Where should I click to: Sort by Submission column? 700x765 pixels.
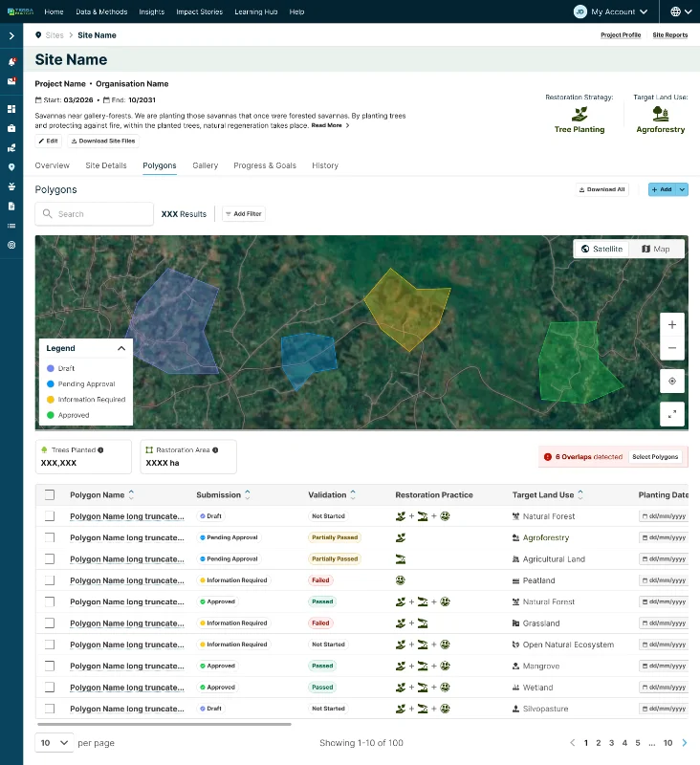tap(248, 494)
